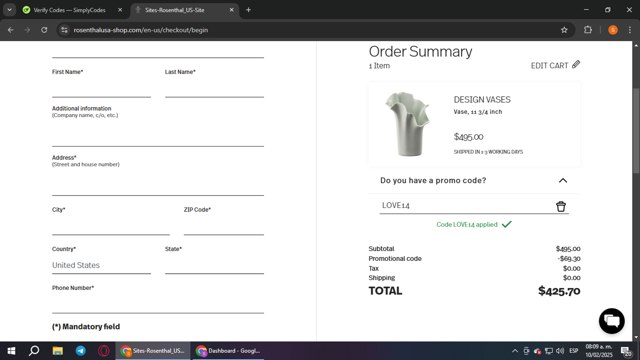Image resolution: width=640 pixels, height=360 pixels.
Task: Open the taskbar clock and date
Action: pyautogui.click(x=599, y=351)
